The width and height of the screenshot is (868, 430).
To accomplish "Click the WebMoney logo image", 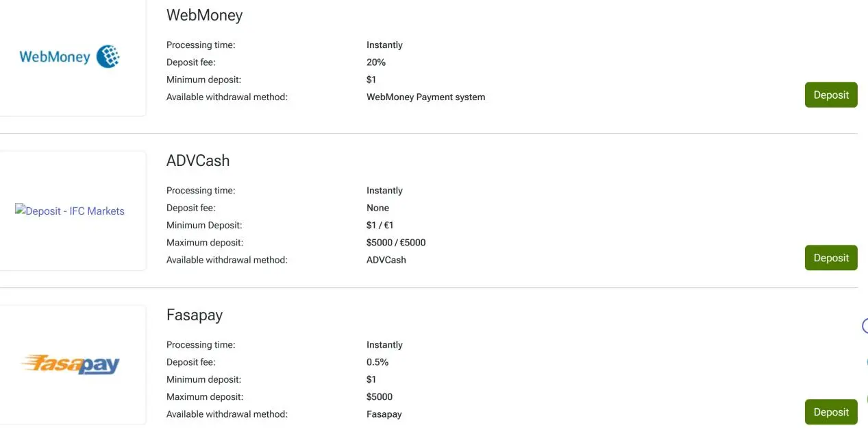I will click(70, 56).
